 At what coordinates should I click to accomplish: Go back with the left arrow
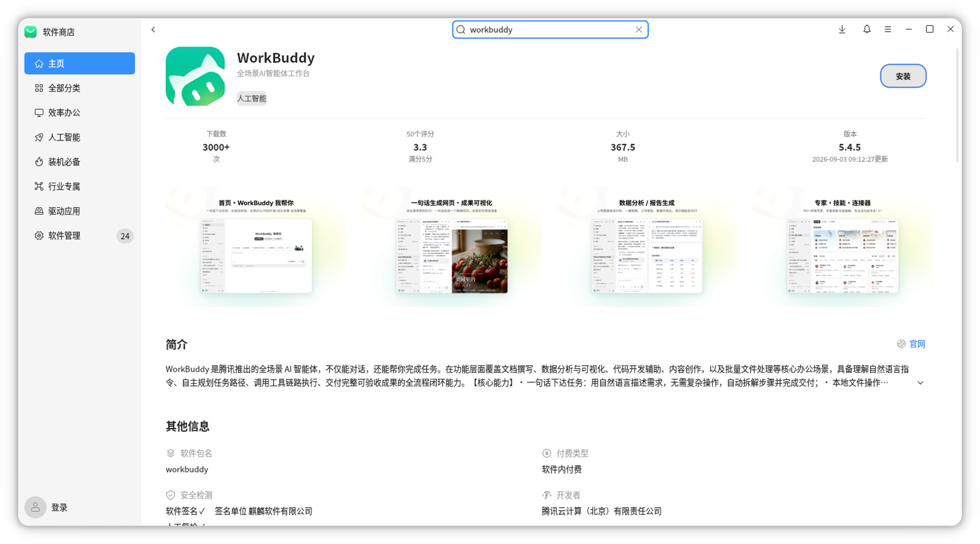pyautogui.click(x=153, y=30)
